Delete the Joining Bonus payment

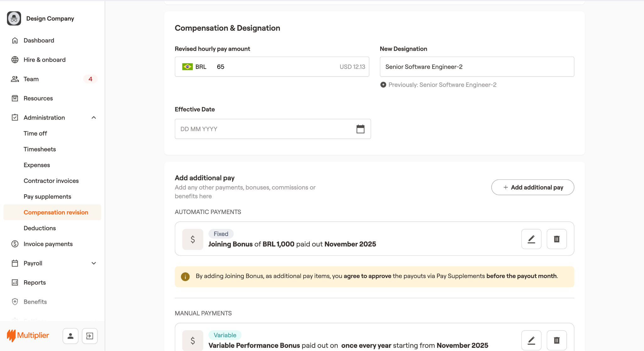[x=557, y=239]
